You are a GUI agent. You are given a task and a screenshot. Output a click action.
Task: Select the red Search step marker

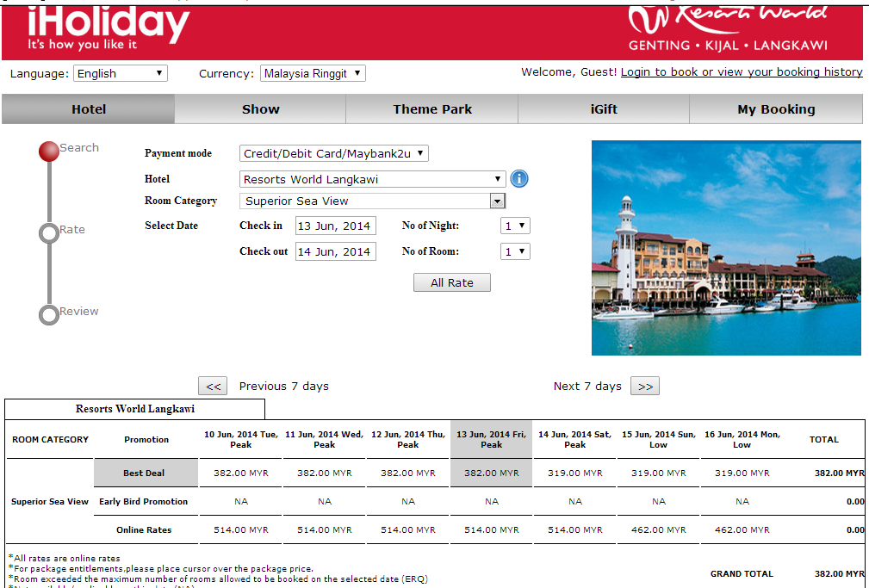49,152
